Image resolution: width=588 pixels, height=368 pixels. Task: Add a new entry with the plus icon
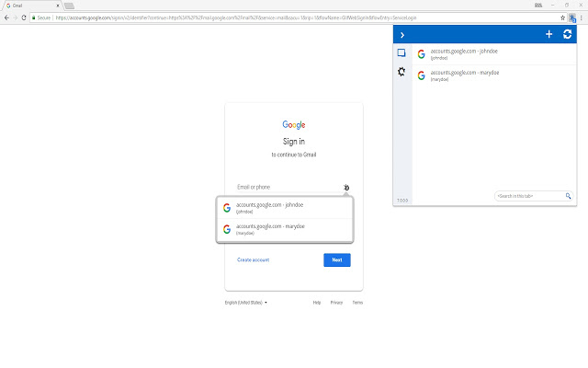click(548, 34)
